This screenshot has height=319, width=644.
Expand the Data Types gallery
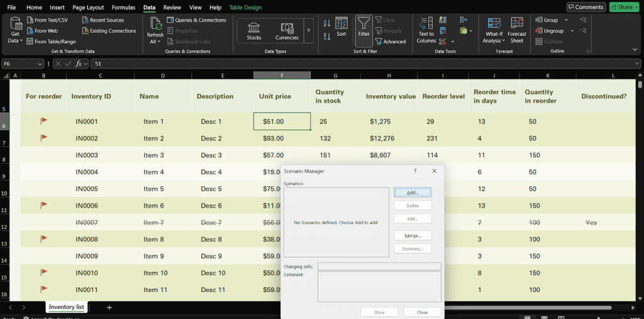[x=308, y=31]
